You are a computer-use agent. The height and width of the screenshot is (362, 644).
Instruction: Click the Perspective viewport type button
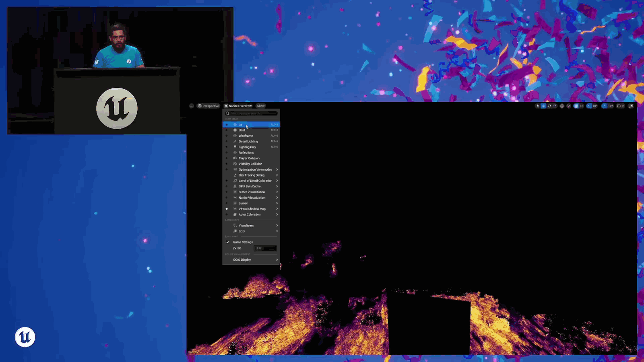click(x=208, y=106)
